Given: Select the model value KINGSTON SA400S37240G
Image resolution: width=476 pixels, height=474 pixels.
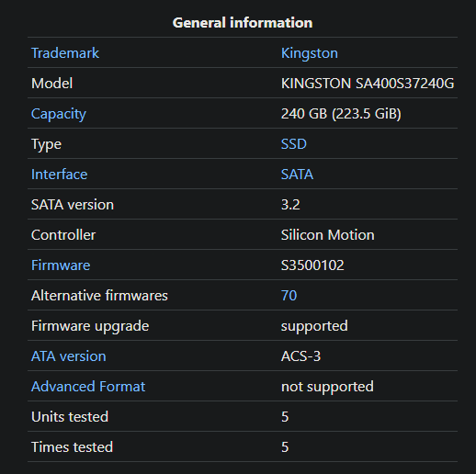Looking at the screenshot, I should click(368, 84).
